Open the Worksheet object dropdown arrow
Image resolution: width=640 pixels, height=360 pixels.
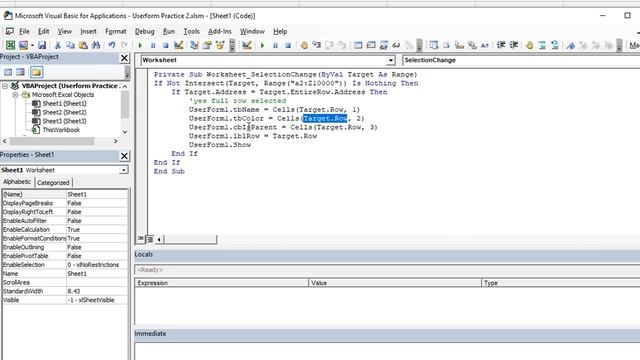[391, 60]
